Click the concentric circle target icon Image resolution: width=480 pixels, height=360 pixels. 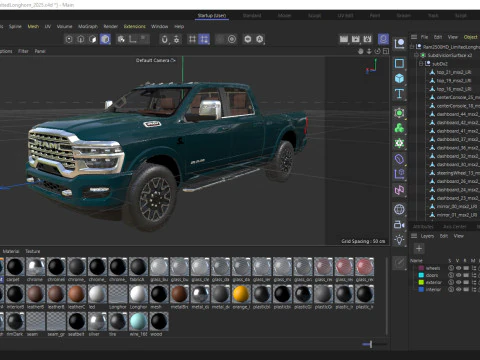pyautogui.click(x=232, y=39)
